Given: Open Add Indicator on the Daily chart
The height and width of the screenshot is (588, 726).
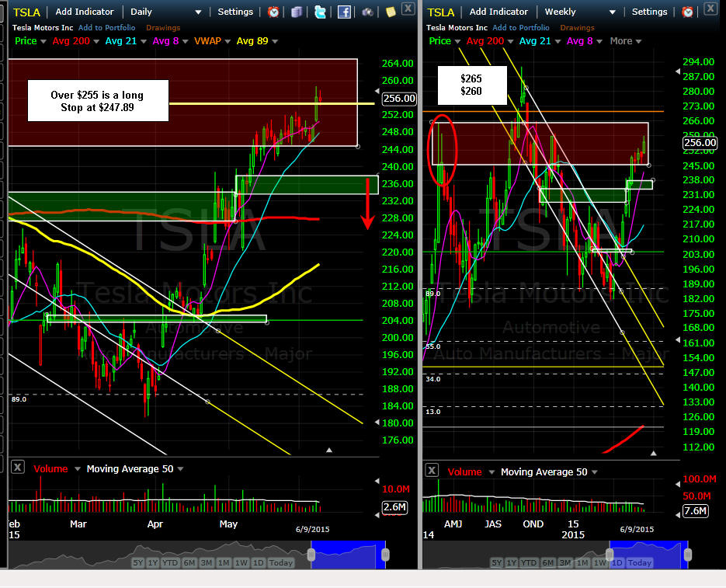Looking at the screenshot, I should [x=85, y=12].
